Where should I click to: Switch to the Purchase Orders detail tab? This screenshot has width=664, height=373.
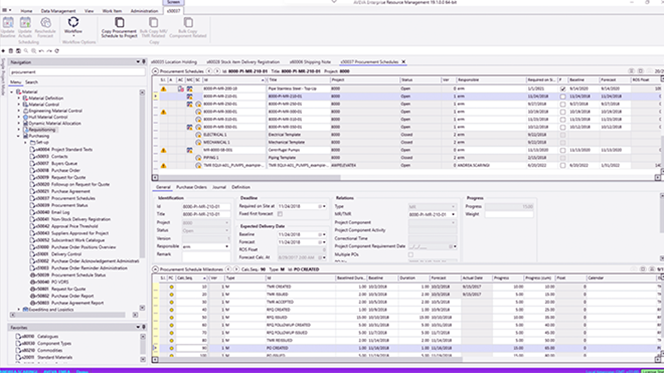click(x=191, y=187)
